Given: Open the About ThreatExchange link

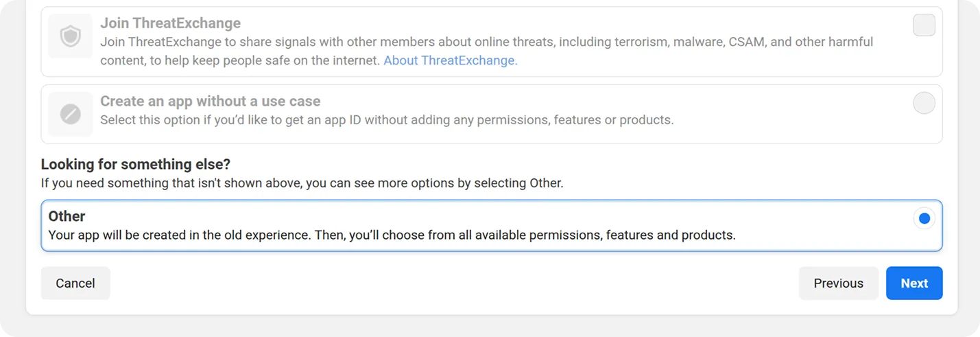Looking at the screenshot, I should pyautogui.click(x=450, y=60).
